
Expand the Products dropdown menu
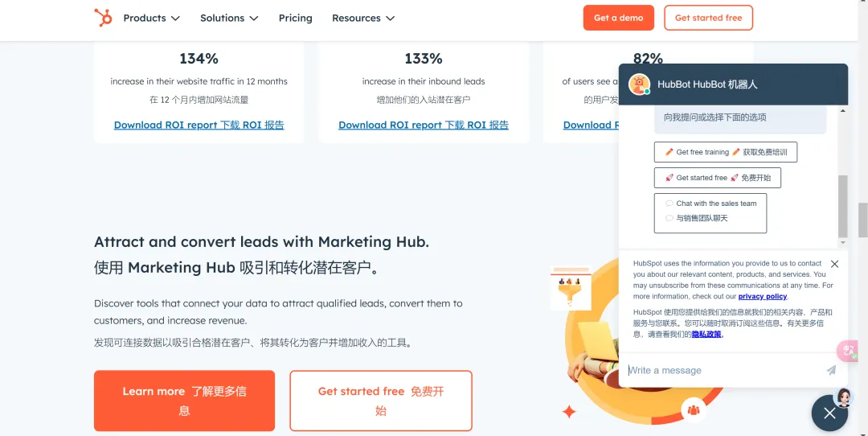click(151, 18)
